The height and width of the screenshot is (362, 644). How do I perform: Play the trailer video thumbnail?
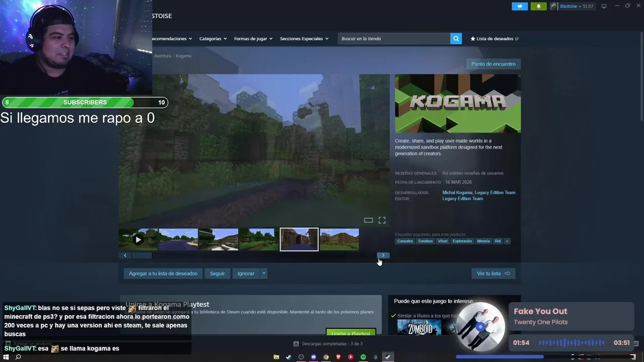138,240
